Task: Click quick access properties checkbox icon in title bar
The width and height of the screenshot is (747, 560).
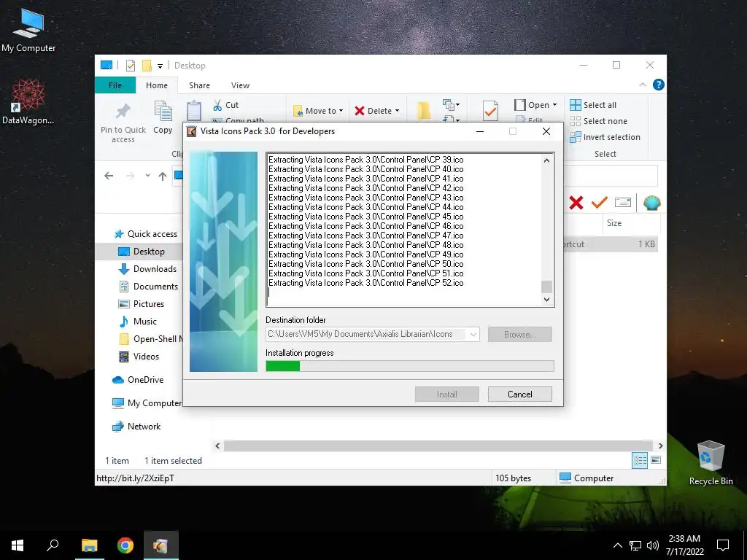Action: (131, 66)
